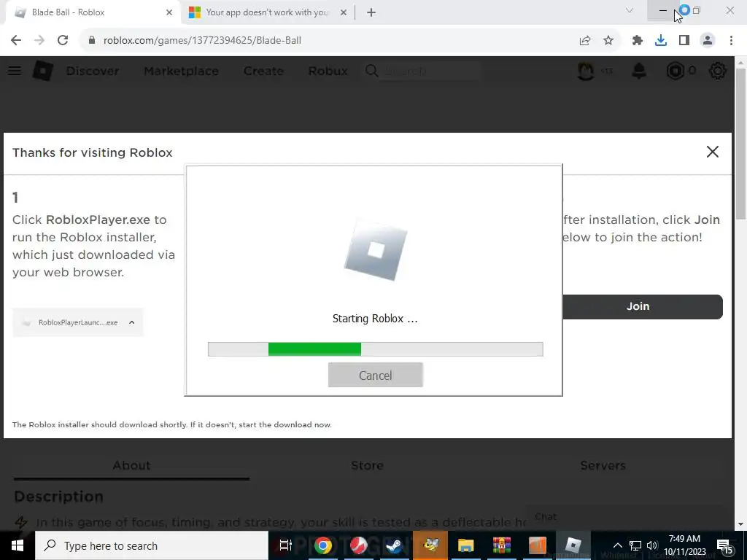View site information lock icon

(x=92, y=41)
